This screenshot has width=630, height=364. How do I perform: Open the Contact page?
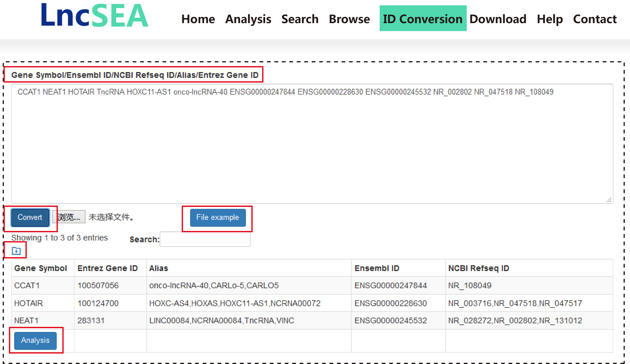tap(595, 19)
